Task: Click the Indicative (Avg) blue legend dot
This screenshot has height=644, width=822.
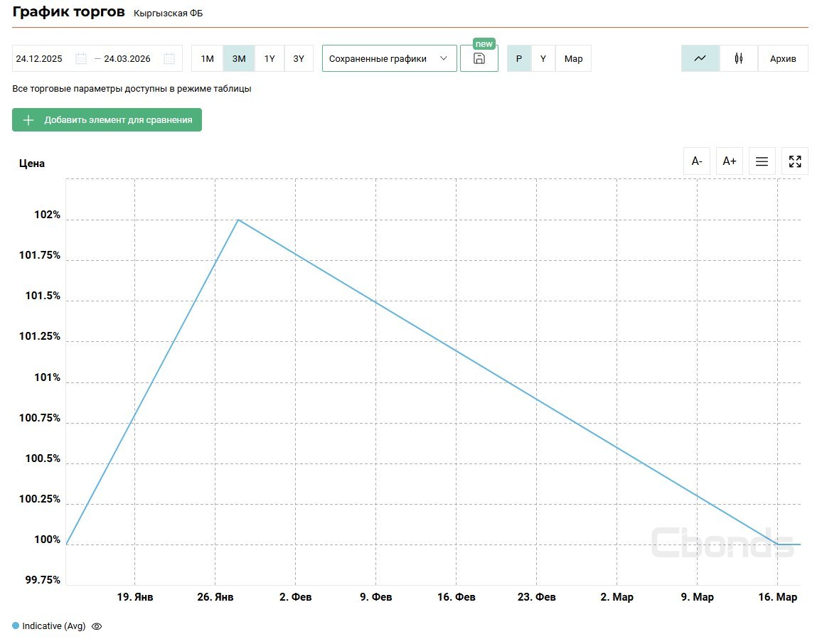Action: [x=16, y=626]
